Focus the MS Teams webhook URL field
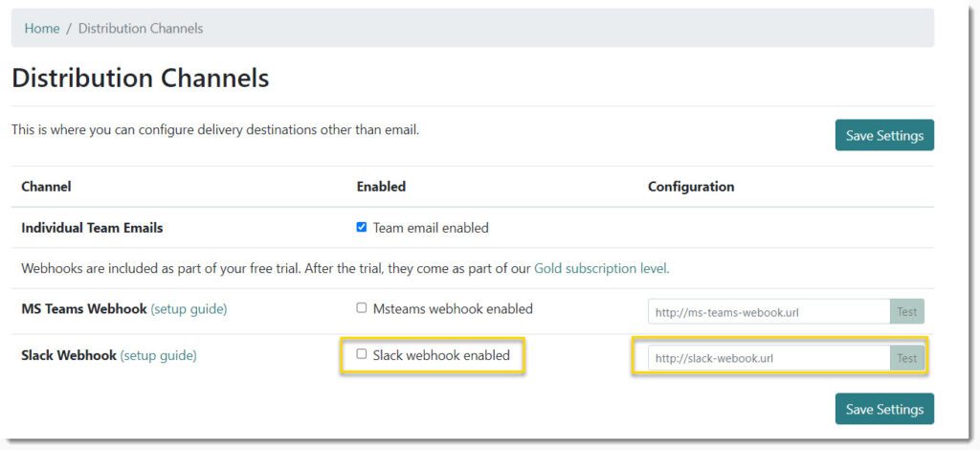This screenshot has height=450, width=980. pos(768,311)
